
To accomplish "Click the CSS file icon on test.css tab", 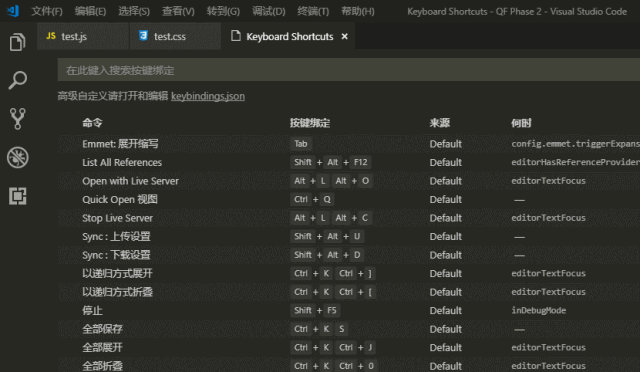I will [x=143, y=36].
